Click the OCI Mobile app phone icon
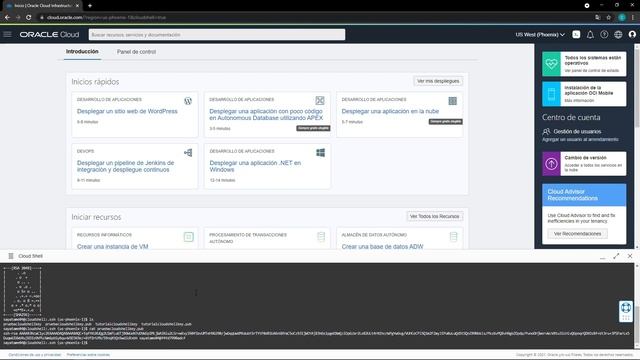This screenshot has height=360, width=640. [551, 94]
